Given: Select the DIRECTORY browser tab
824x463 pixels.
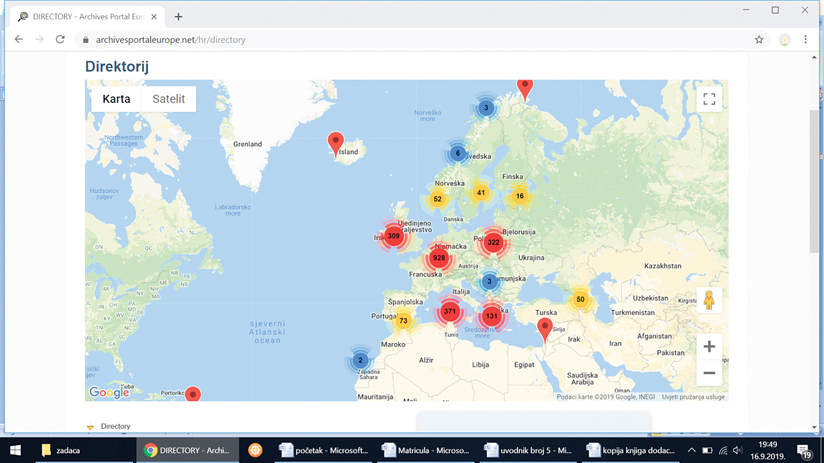Looking at the screenshot, I should click(x=87, y=17).
